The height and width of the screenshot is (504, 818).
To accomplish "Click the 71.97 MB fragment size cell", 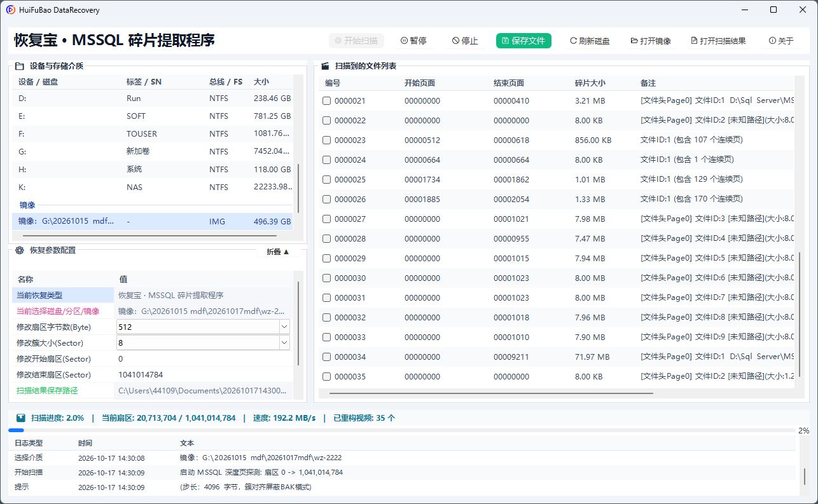I will pyautogui.click(x=592, y=357).
